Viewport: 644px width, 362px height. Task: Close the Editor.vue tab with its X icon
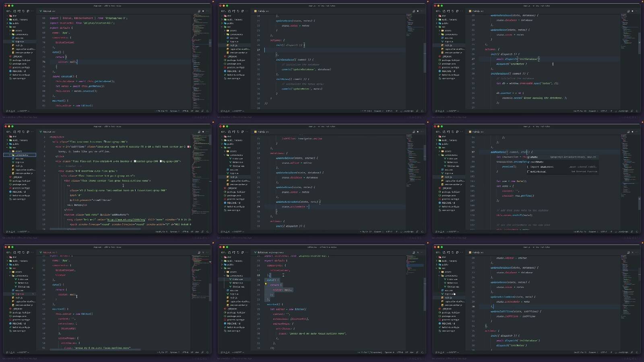coord(418,252)
